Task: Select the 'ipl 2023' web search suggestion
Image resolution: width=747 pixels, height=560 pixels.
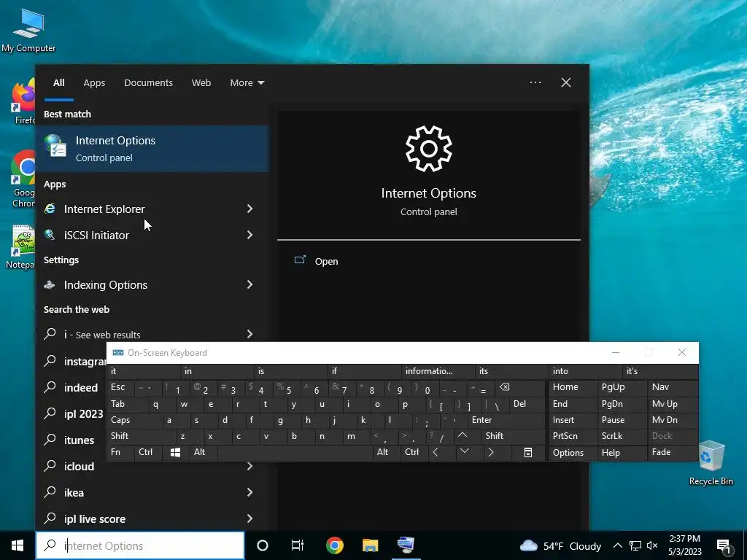Action: [75, 414]
